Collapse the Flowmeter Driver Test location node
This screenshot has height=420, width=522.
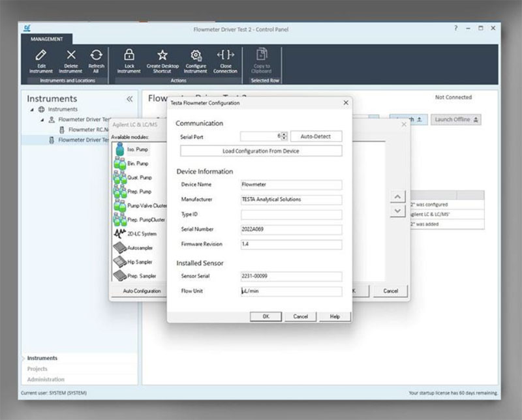click(x=42, y=120)
